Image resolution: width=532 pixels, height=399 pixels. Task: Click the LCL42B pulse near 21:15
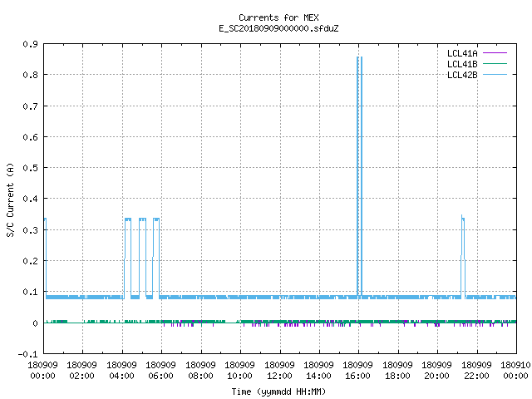[463, 256]
